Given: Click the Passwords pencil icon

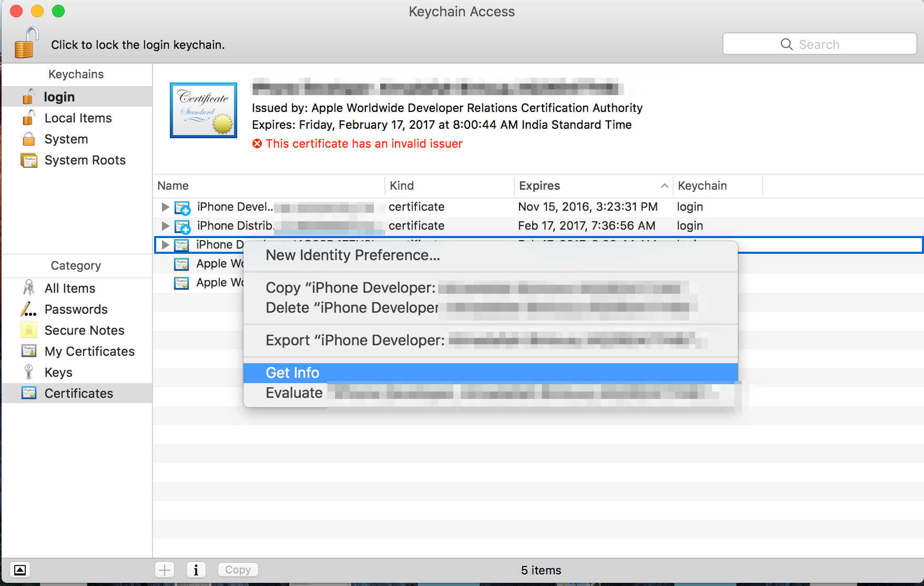Looking at the screenshot, I should click(29, 309).
